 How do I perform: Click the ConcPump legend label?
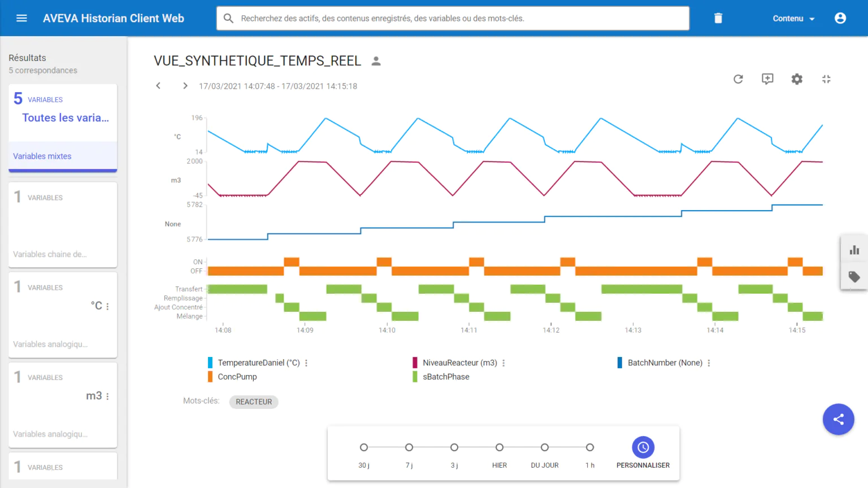pos(237,377)
